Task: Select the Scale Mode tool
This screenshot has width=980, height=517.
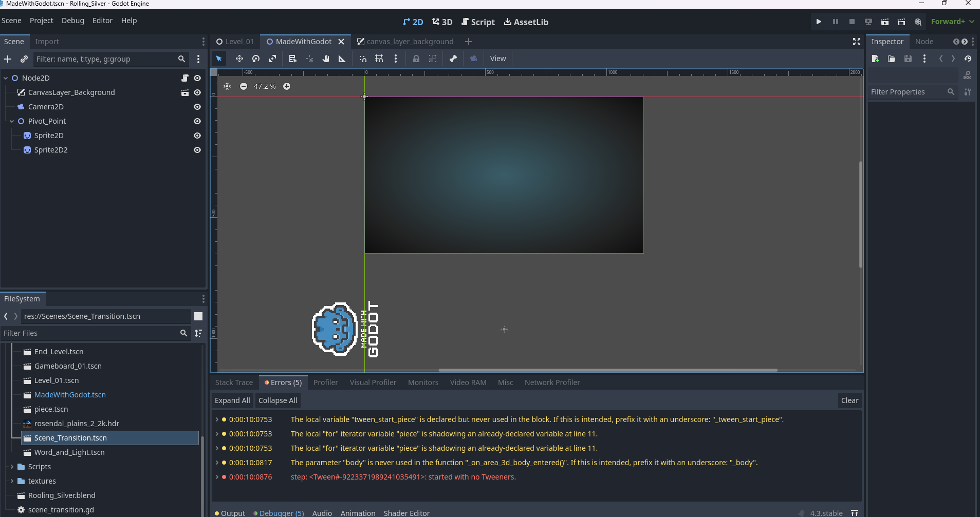Action: click(272, 59)
